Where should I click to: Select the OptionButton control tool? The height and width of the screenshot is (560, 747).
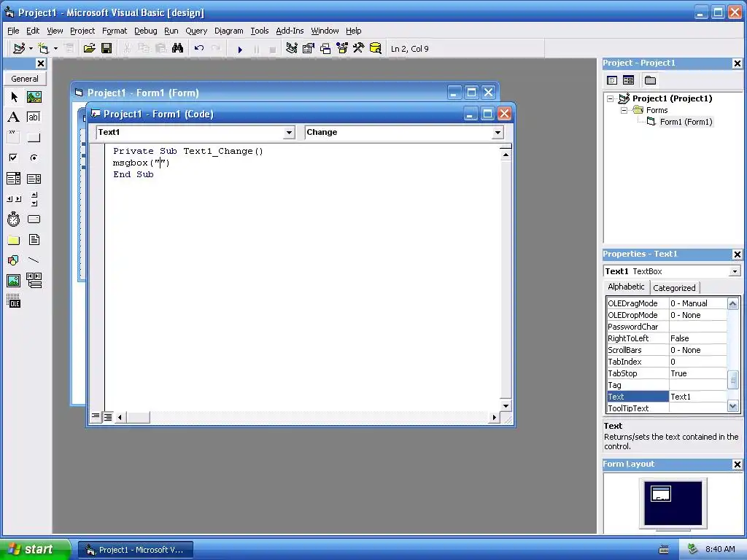pos(34,157)
